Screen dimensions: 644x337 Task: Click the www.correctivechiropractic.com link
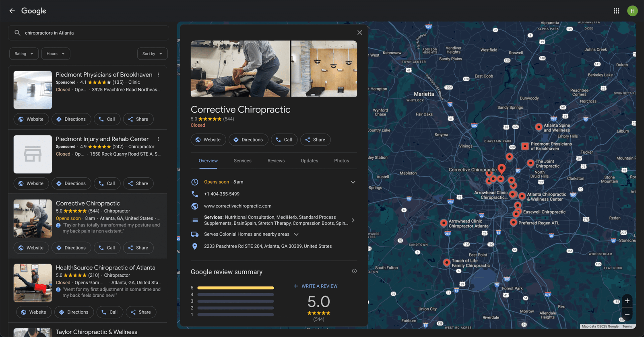point(237,206)
